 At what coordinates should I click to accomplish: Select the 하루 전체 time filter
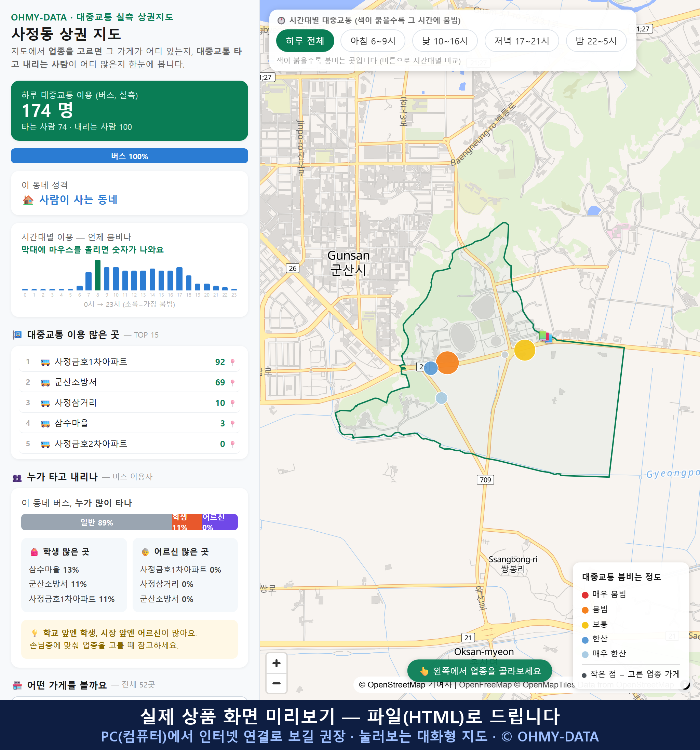coord(305,41)
